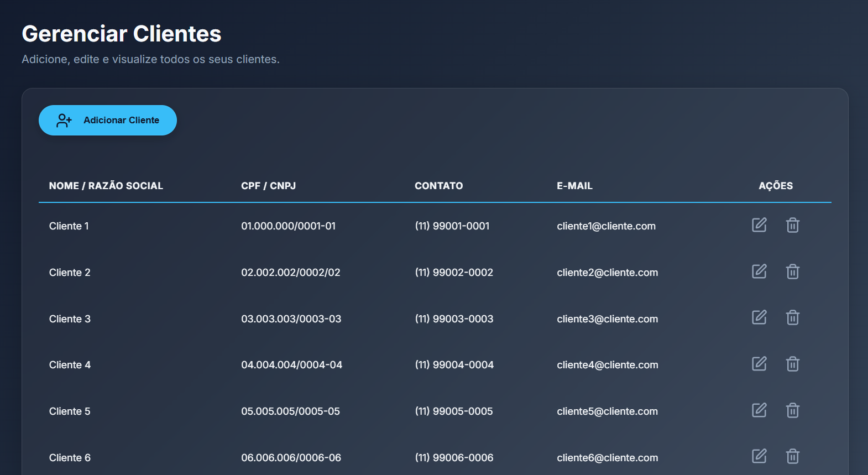Select the name Cliente 6
Viewport: 868px width, 475px height.
point(70,458)
